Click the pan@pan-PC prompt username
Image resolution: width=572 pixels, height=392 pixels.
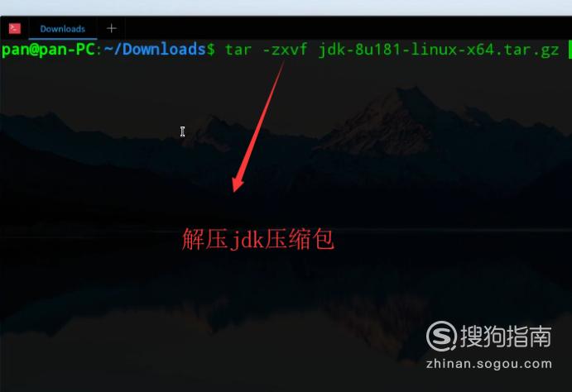click(48, 49)
